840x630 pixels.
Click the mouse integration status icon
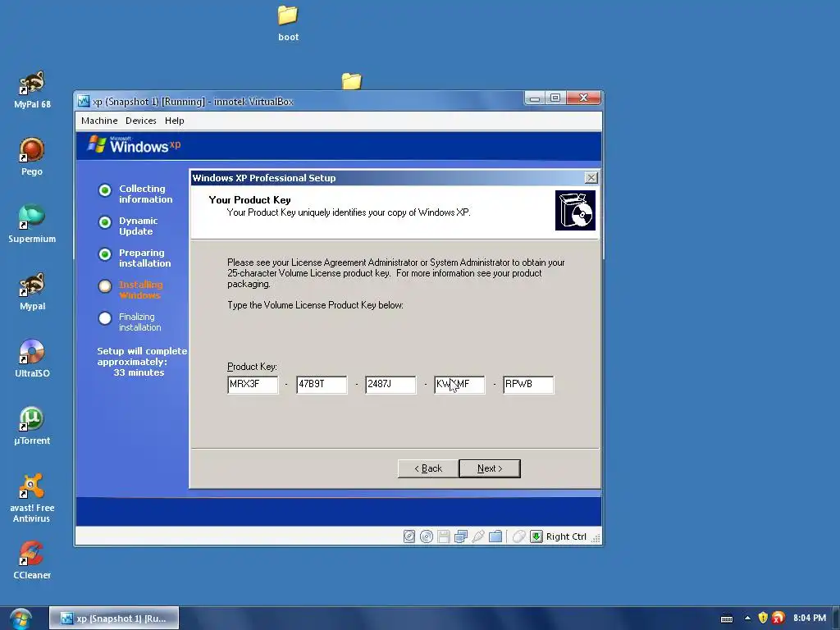click(x=518, y=536)
